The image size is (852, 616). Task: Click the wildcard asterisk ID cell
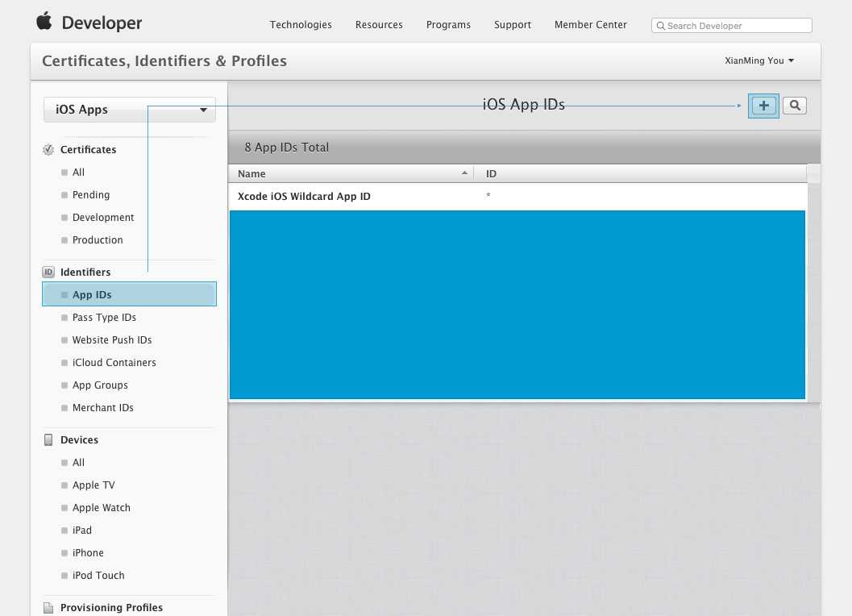coord(488,195)
